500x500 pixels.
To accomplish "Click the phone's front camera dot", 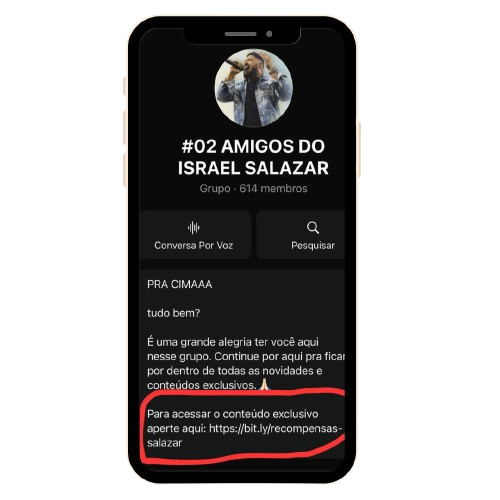I will [269, 34].
